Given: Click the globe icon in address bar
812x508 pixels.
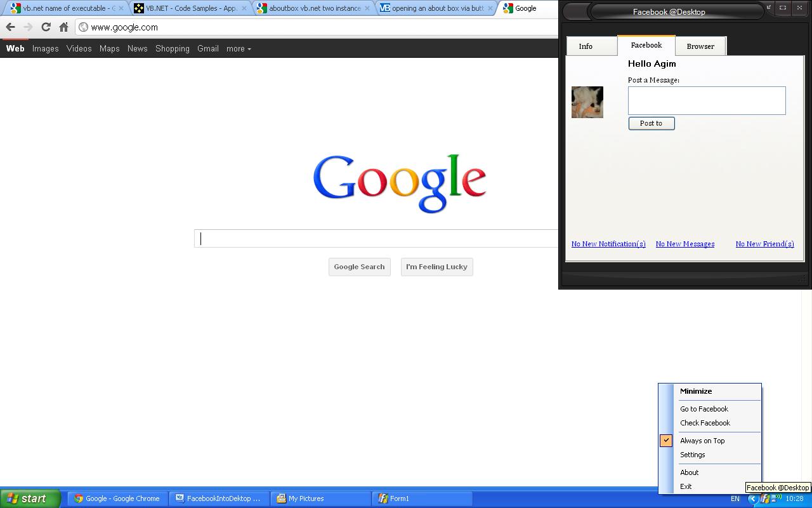Looking at the screenshot, I should [x=83, y=27].
